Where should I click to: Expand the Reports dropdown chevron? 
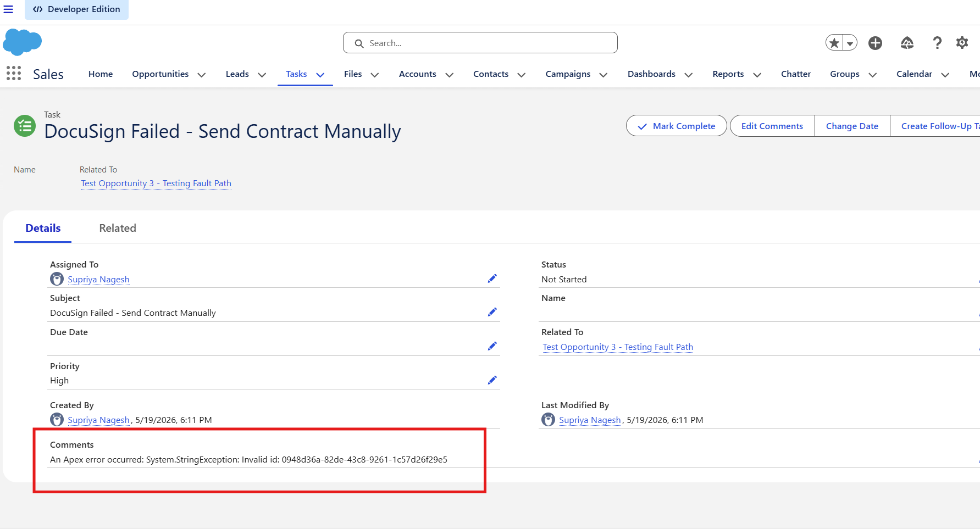[x=757, y=75]
